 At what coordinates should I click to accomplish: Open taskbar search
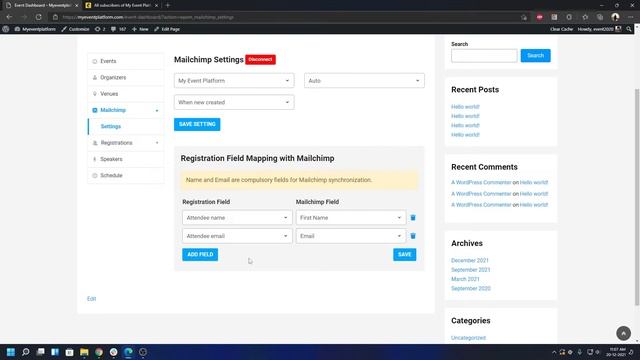click(26, 352)
